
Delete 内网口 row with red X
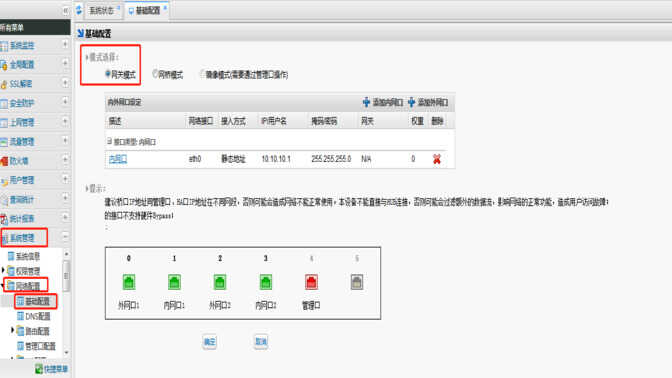pyautogui.click(x=437, y=159)
